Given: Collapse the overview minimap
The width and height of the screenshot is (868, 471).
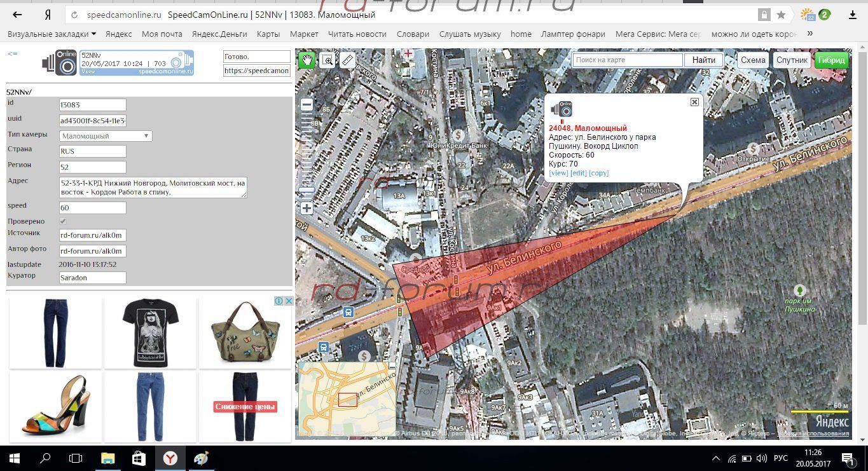Looking at the screenshot, I should [392, 366].
